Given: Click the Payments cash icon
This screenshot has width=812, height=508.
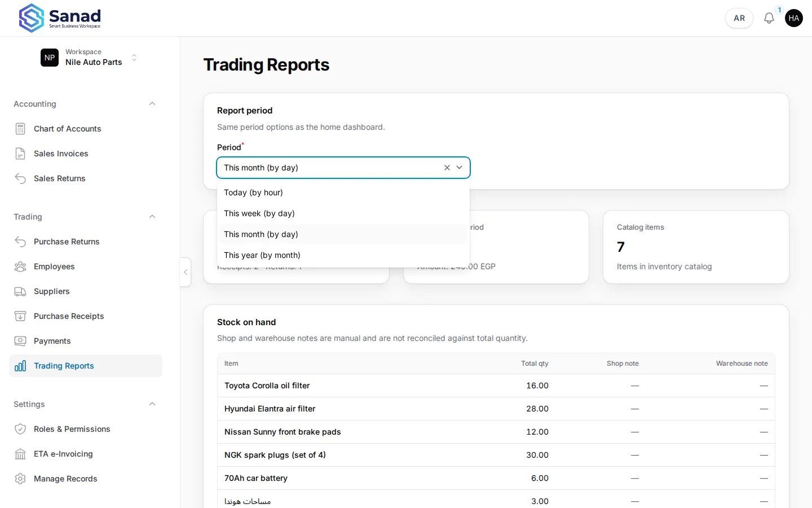Looking at the screenshot, I should coord(20,341).
